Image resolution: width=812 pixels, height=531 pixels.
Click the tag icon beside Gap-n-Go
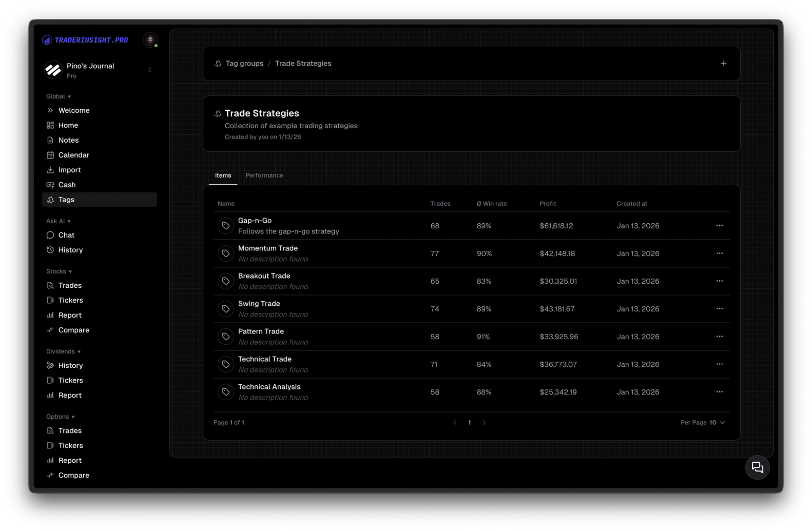click(x=226, y=226)
